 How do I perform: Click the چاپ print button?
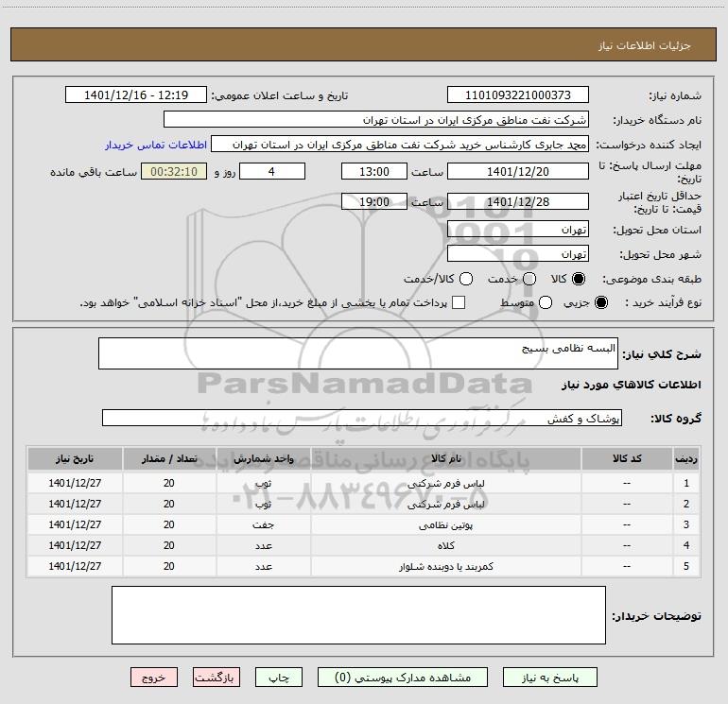coord(279,678)
